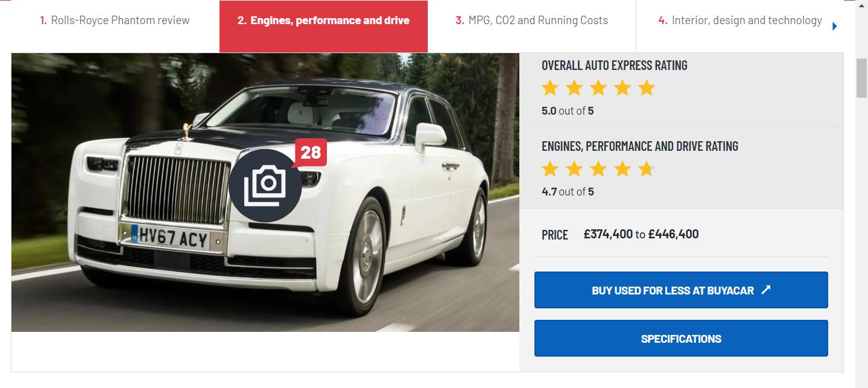
Task: Go to Interior, design and technology tab
Action: click(740, 21)
